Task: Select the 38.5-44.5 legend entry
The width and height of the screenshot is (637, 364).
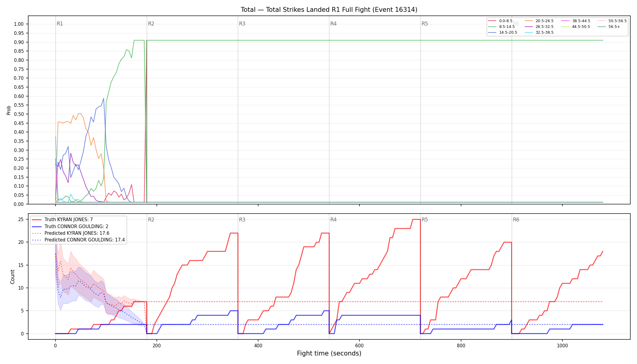Action: point(576,21)
